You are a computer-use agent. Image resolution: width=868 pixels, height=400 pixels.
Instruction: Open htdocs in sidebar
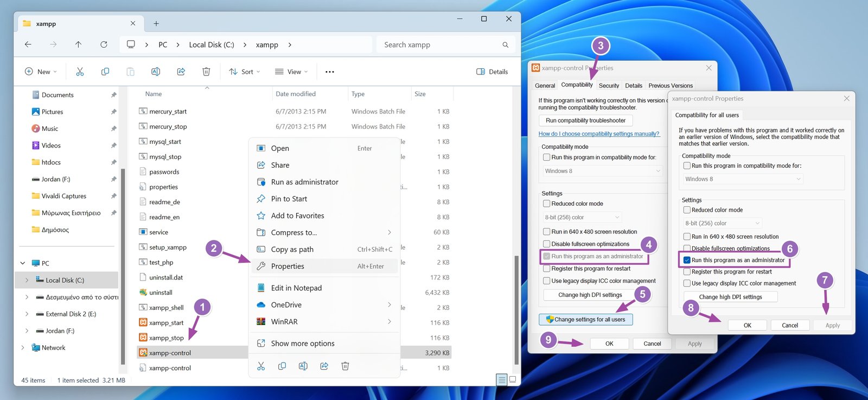click(x=51, y=162)
